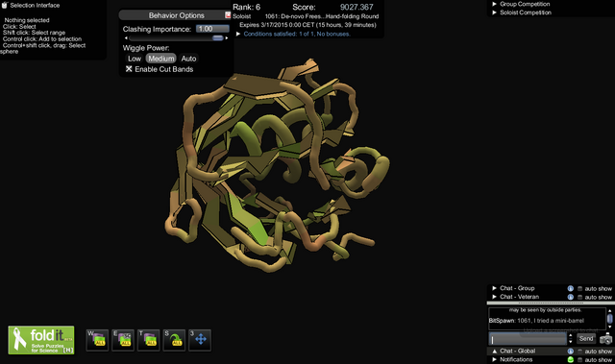The height and width of the screenshot is (364, 615).
Task: Set Wiggle Power to Medium
Action: click(x=161, y=59)
